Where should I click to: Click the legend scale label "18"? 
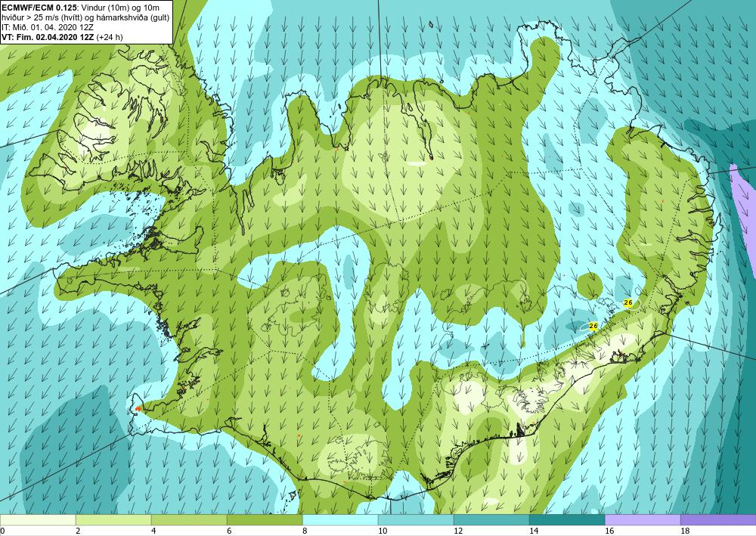pyautogui.click(x=685, y=531)
